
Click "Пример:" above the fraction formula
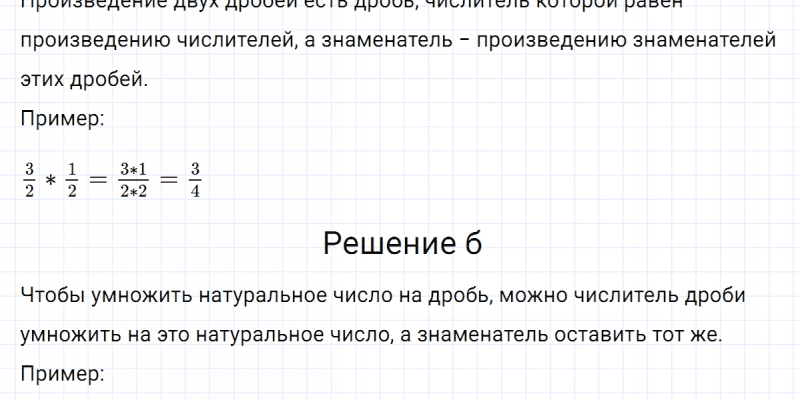[61, 118]
